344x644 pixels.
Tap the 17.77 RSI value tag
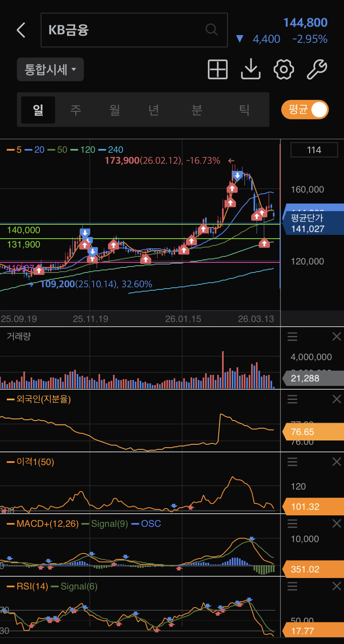(x=313, y=631)
